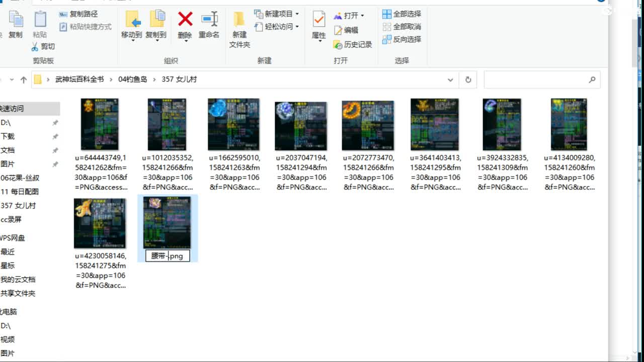This screenshot has width=644, height=362.
Task: Click 全部取消 (Select none) in ribbon
Action: 401,27
